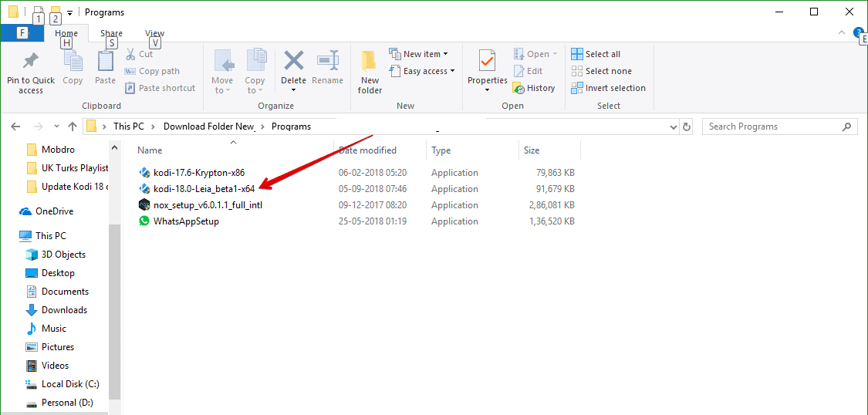Screen dimensions: 868x415
Task: Click Select all in ribbon
Action: tap(596, 54)
